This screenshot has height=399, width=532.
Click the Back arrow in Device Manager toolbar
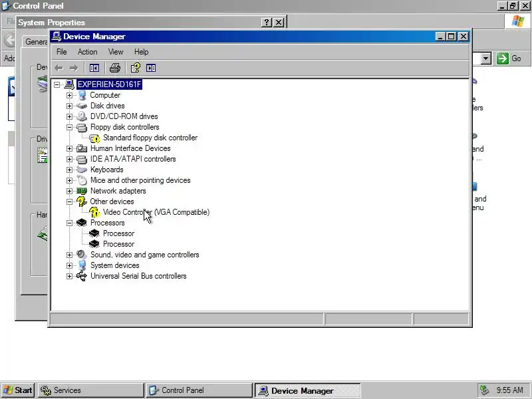(59, 68)
